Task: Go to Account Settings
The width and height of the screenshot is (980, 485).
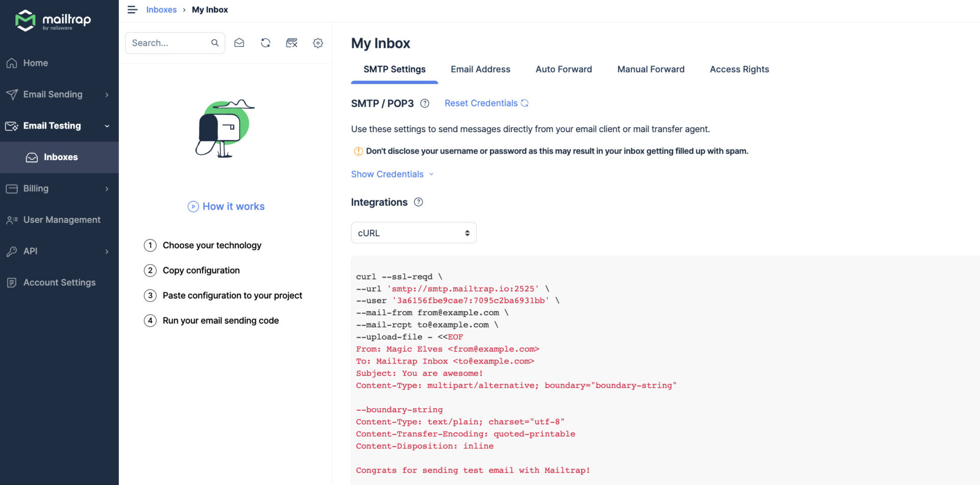Action: [x=59, y=282]
